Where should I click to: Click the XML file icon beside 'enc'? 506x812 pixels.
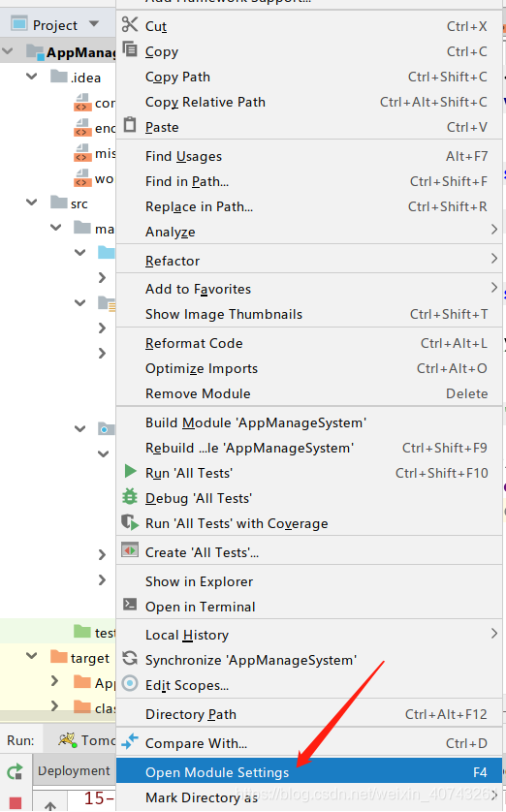[82, 128]
